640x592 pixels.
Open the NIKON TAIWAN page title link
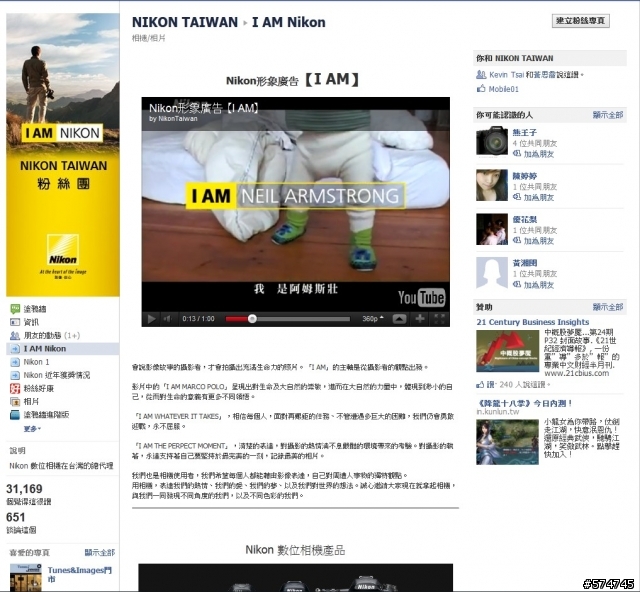click(185, 22)
